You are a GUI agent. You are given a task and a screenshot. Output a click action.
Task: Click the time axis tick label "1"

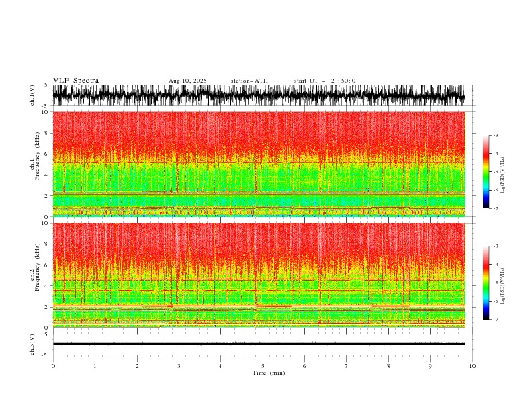95,366
